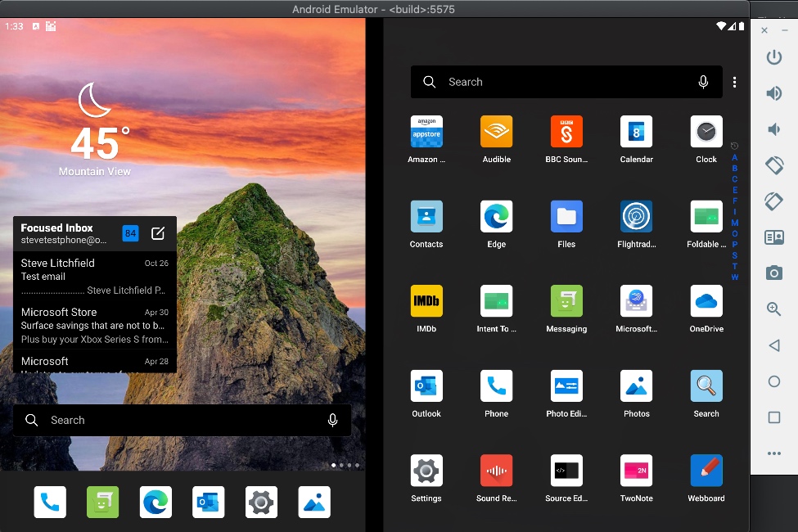This screenshot has height=532, width=798.
Task: Open the Webboard app
Action: click(706, 471)
